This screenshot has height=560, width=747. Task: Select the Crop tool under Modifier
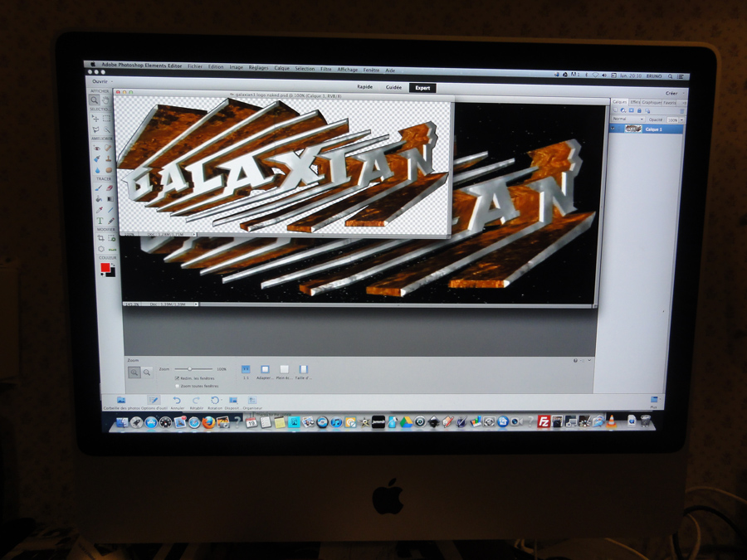(100, 237)
